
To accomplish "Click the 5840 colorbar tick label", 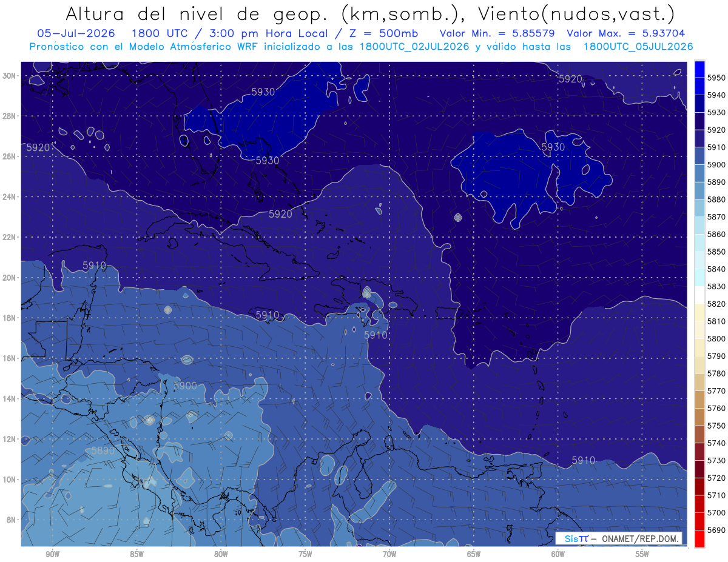I will click(x=716, y=269).
